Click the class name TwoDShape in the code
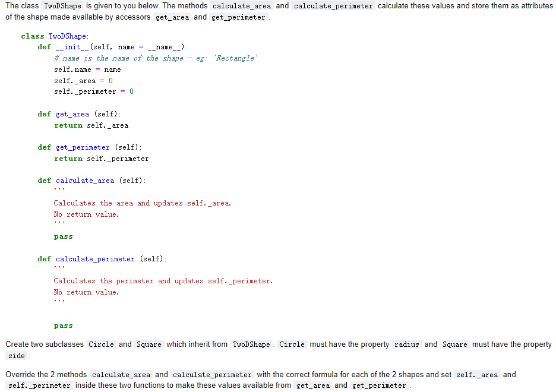 [x=67, y=36]
